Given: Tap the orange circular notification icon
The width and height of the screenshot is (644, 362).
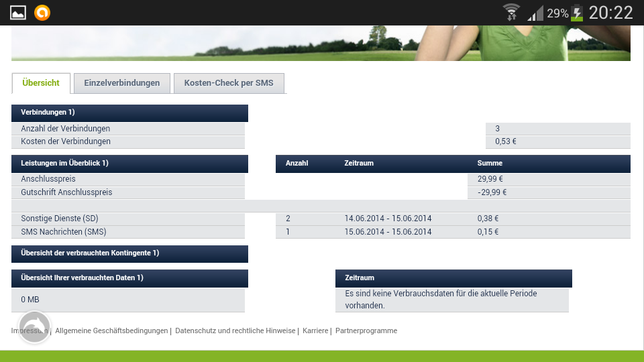Looking at the screenshot, I should (42, 12).
